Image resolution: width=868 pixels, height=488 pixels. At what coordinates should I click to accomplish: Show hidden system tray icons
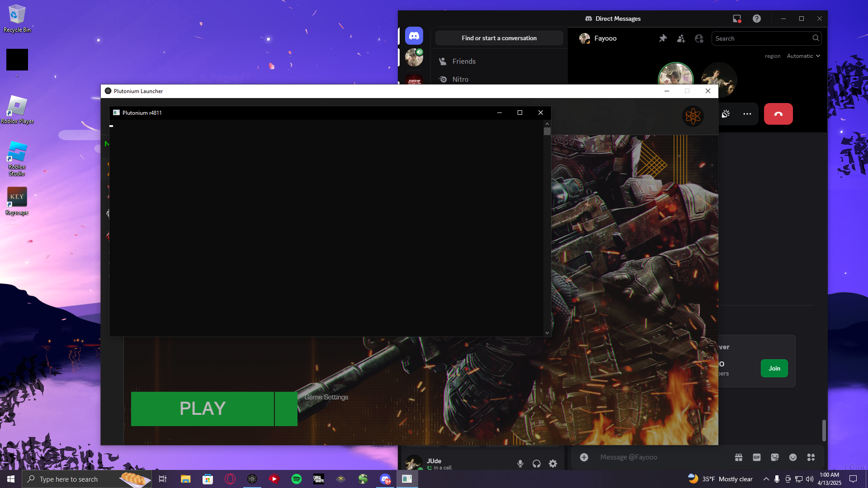point(766,479)
